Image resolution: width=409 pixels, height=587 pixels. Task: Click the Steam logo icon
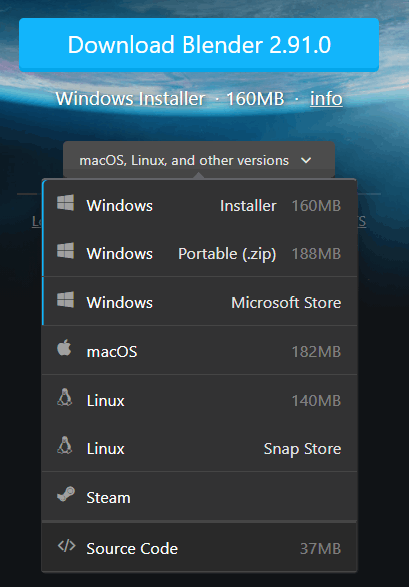[66, 494]
